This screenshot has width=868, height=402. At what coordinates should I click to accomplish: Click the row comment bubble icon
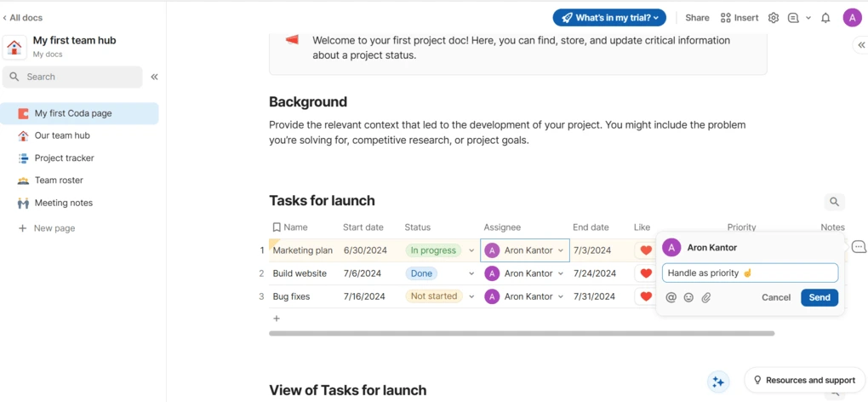pyautogui.click(x=859, y=246)
